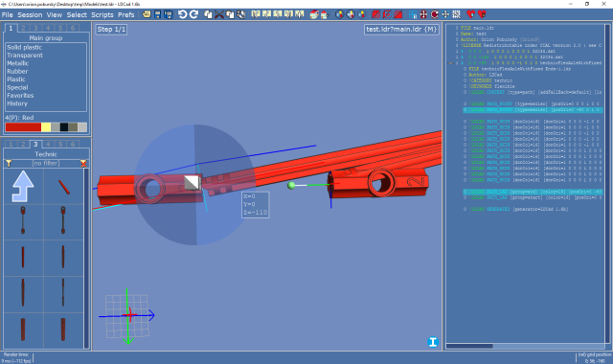The height and width of the screenshot is (364, 613).
Task: Click the yellow filter funnel icon
Action: point(9,163)
